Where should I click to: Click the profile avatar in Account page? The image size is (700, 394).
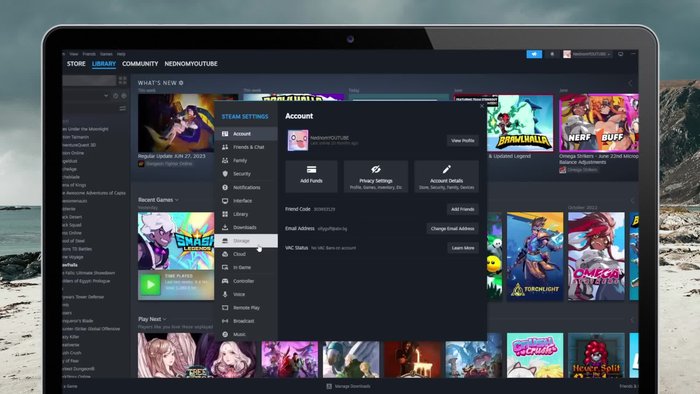click(298, 140)
